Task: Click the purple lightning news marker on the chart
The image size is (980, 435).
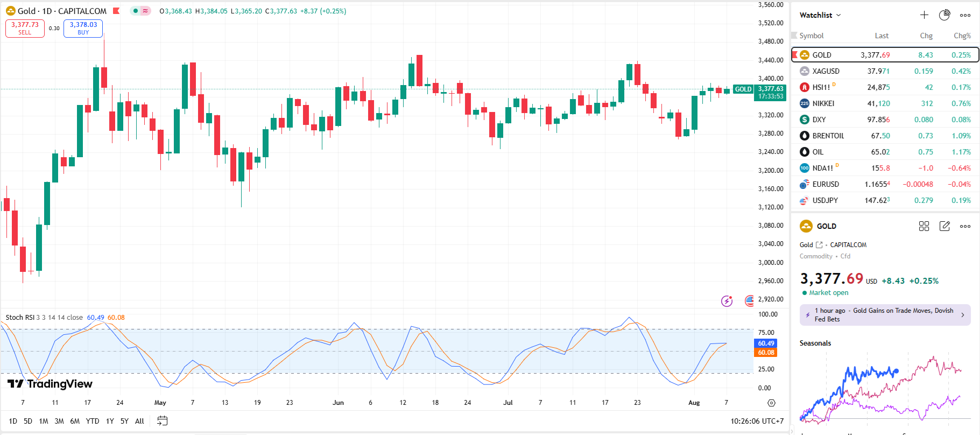Action: [727, 301]
